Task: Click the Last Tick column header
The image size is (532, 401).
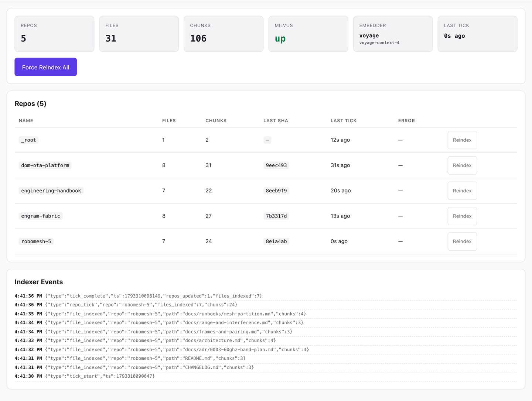Action: [x=344, y=121]
